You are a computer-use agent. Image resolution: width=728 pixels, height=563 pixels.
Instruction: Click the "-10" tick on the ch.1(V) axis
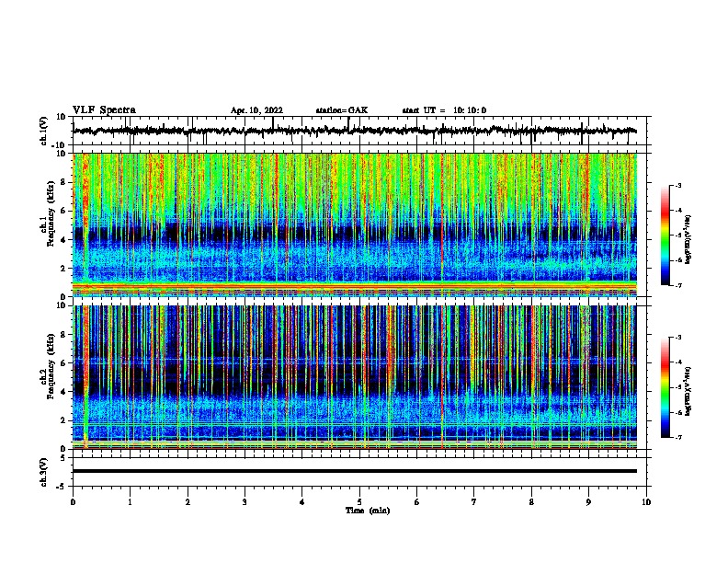(60, 145)
